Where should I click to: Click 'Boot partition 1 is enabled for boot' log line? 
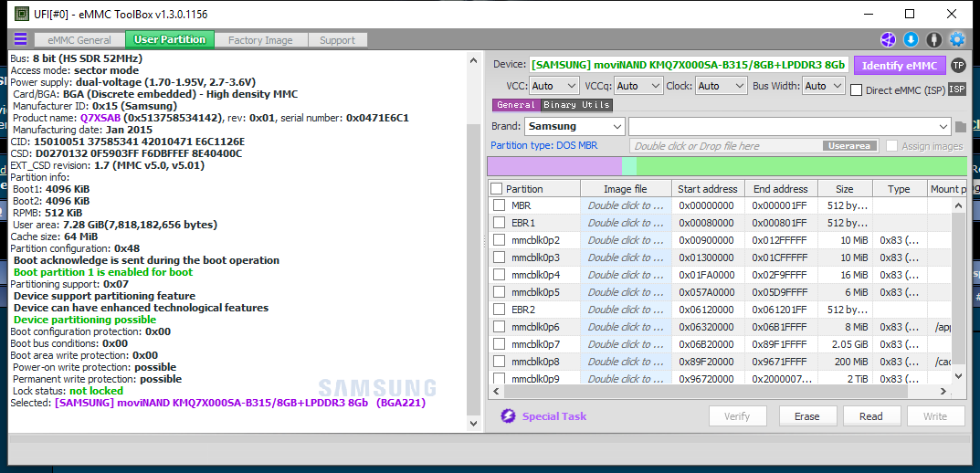(103, 272)
